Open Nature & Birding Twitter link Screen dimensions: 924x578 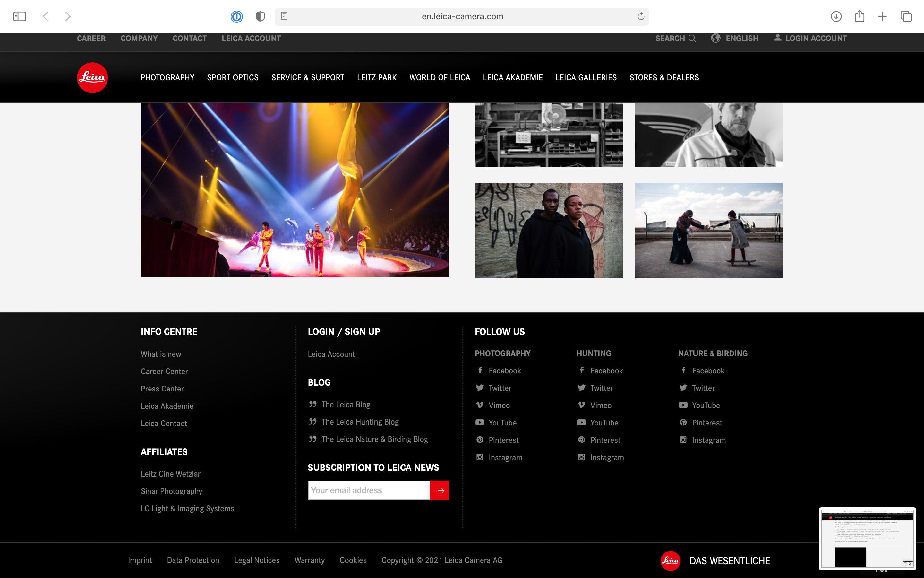[x=697, y=388]
